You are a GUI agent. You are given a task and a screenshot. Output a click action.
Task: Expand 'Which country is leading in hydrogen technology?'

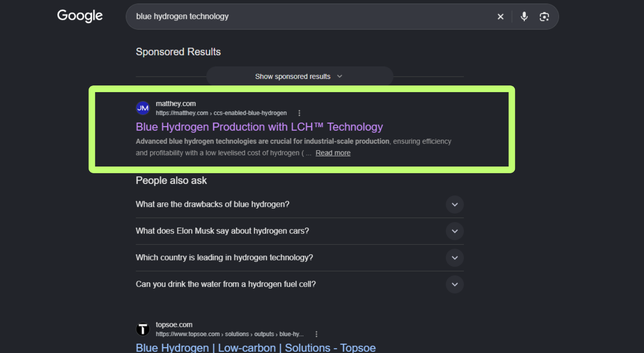click(x=299, y=258)
